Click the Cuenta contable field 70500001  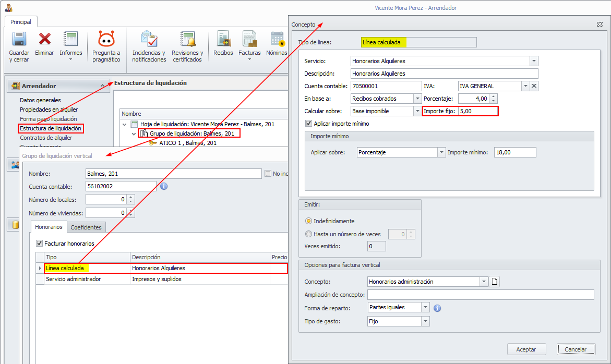[386, 86]
